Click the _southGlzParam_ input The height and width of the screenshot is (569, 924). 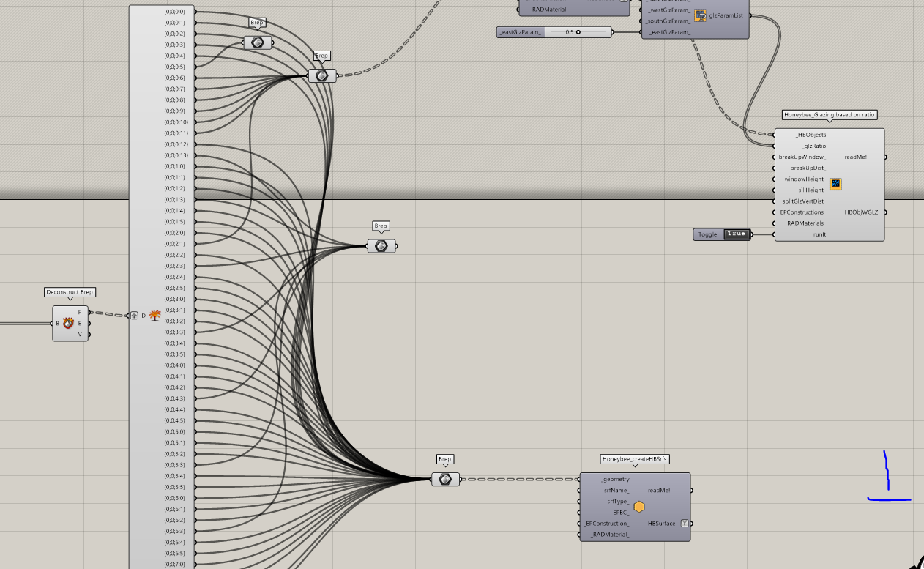(669, 21)
